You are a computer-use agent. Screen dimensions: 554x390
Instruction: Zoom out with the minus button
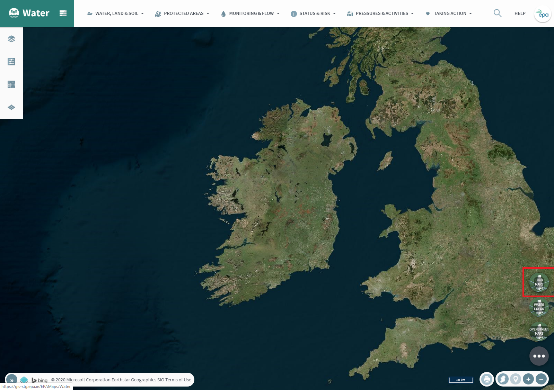(x=541, y=379)
